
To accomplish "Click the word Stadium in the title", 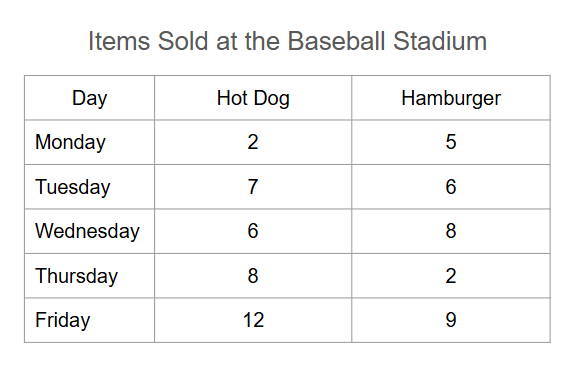I will click(x=440, y=41).
